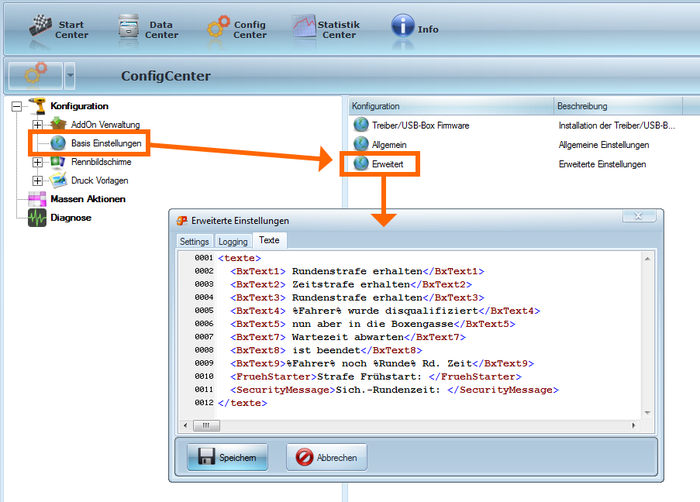
Task: Click the Abbrechen button
Action: [327, 458]
